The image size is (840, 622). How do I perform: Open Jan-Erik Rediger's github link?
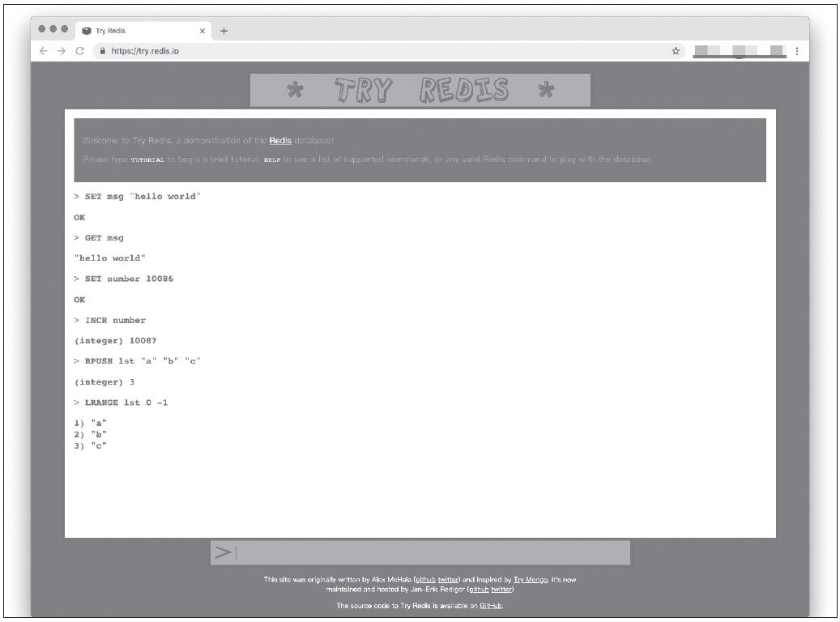479,590
